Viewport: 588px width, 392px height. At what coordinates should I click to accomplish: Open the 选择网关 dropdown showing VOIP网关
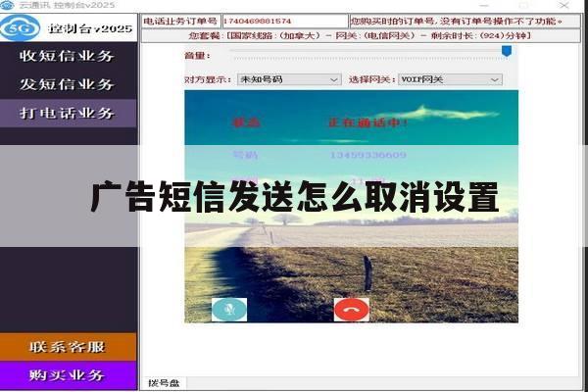click(x=450, y=79)
